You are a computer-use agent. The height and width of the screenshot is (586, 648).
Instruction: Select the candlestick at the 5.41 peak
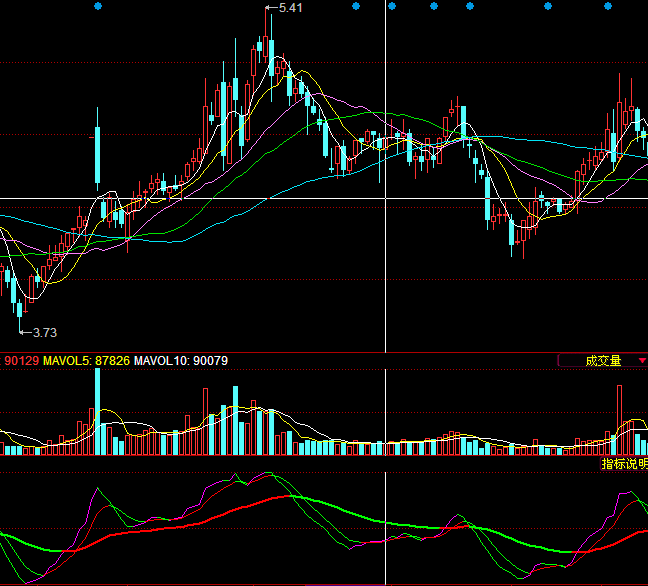[x=269, y=55]
